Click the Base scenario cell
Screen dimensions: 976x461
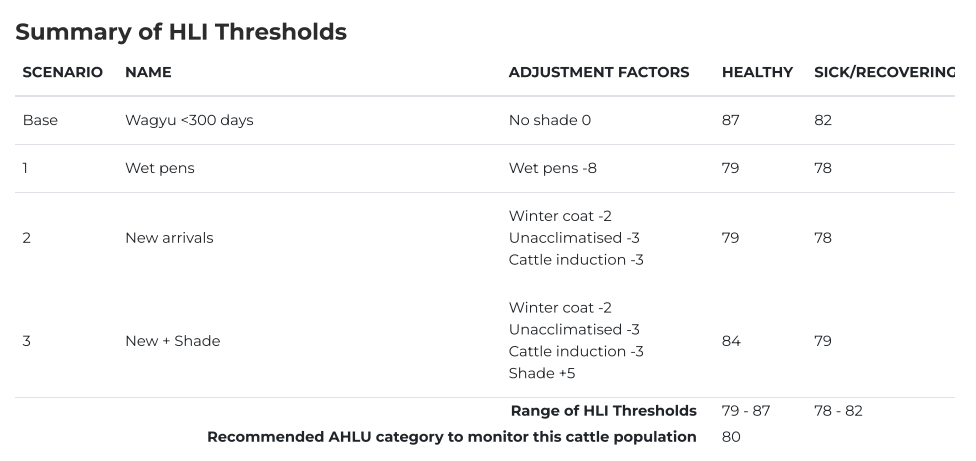coord(40,120)
